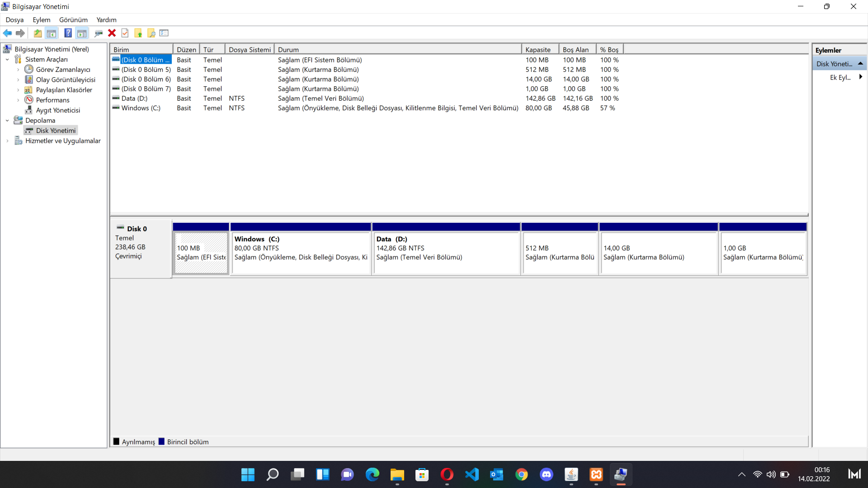Image resolution: width=868 pixels, height=488 pixels.
Task: Toggle the Show/Hide Console Tree icon
Action: point(52,33)
